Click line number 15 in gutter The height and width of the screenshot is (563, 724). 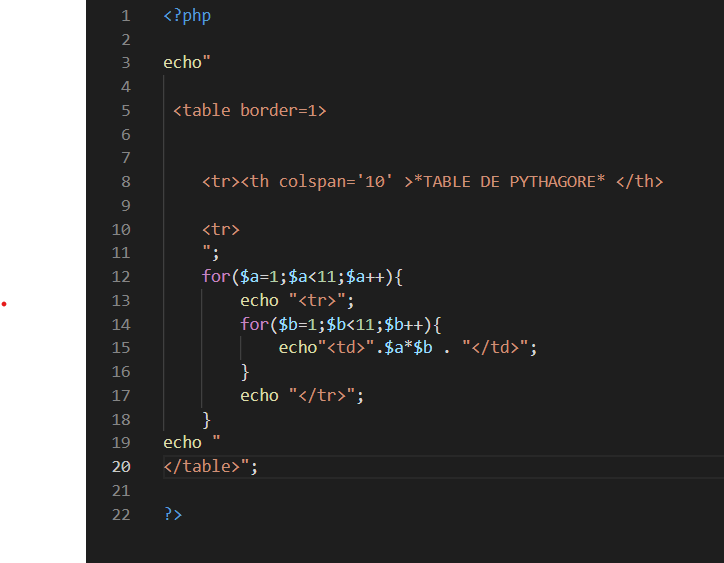pyautogui.click(x=121, y=348)
